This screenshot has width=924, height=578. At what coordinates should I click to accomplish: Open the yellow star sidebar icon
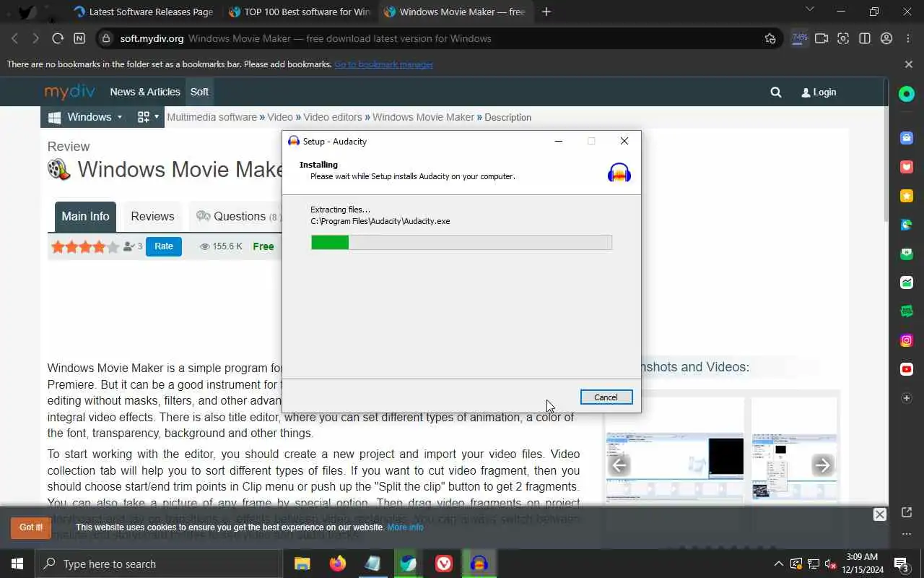pyautogui.click(x=907, y=196)
